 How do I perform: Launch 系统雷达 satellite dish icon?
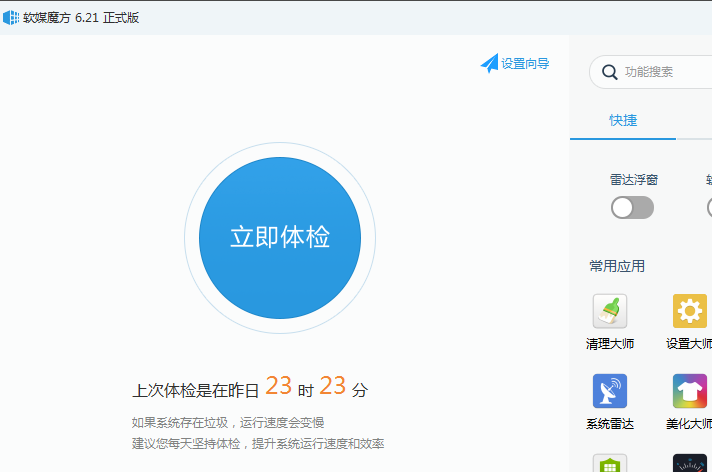coord(610,391)
